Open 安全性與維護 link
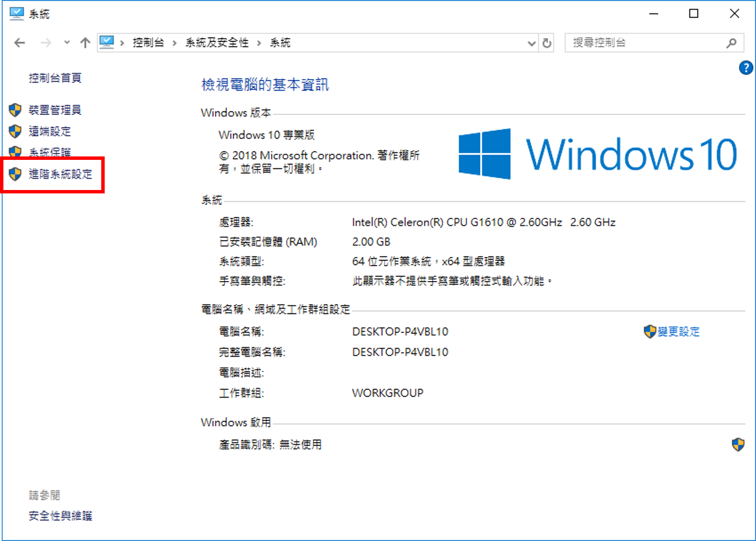Image resolution: width=756 pixels, height=541 pixels. click(x=60, y=516)
